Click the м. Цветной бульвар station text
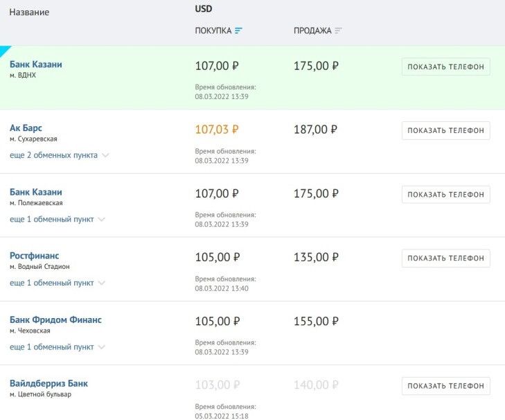 [x=41, y=394]
